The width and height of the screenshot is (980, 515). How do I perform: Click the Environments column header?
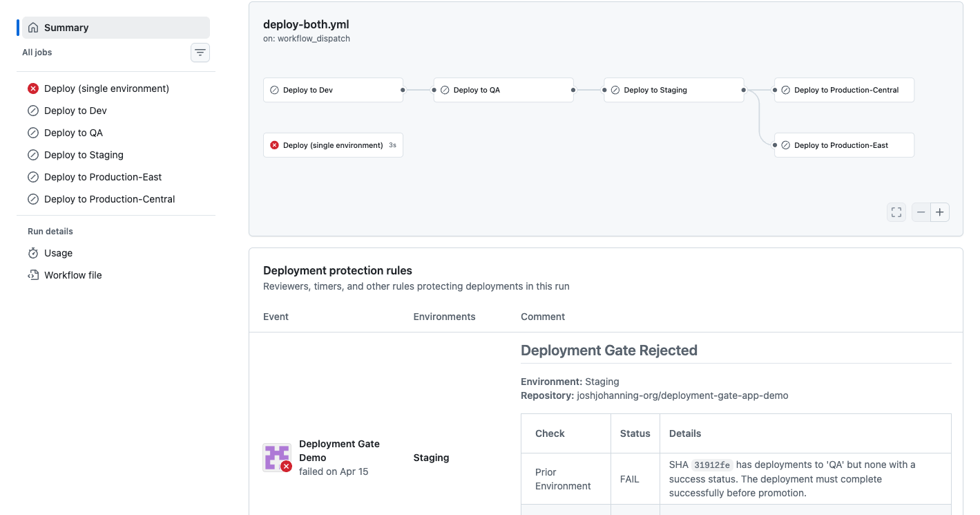444,317
